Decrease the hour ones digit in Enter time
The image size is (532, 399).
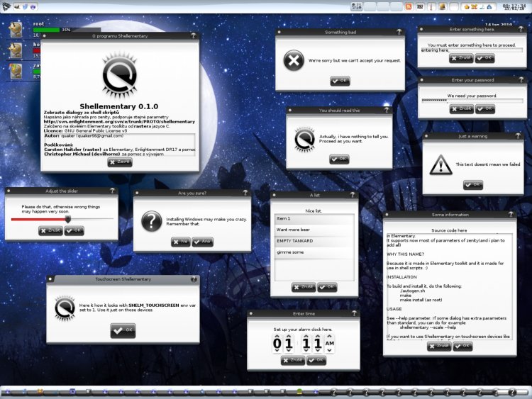point(289,350)
